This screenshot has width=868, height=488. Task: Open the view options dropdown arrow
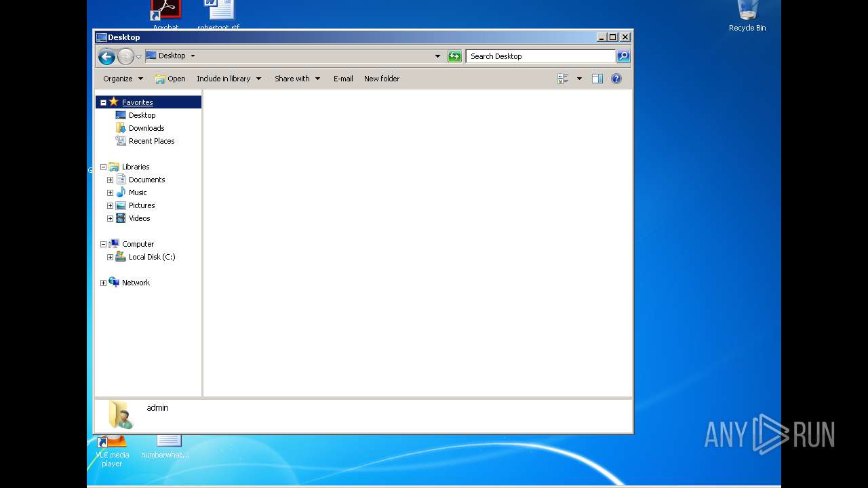[x=579, y=79]
